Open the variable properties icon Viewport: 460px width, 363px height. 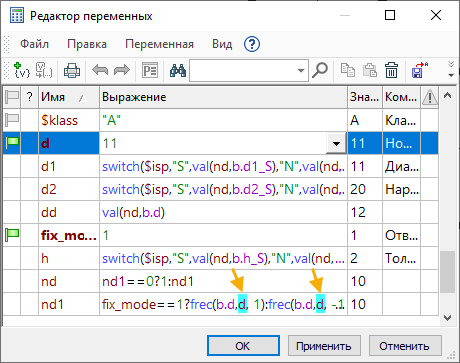click(150, 70)
